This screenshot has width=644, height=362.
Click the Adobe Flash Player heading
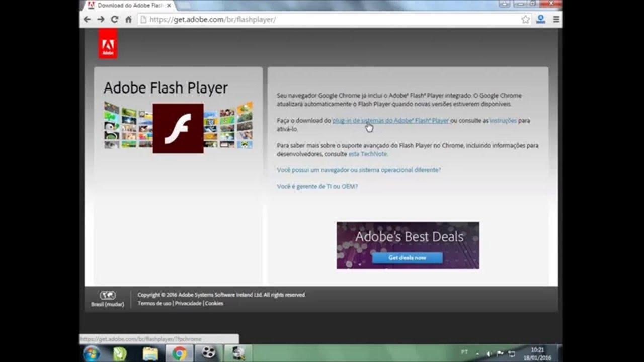(166, 88)
